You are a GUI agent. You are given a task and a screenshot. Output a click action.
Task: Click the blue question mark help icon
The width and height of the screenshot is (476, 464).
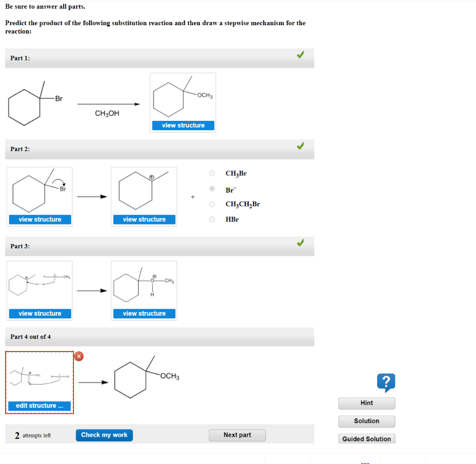click(x=386, y=382)
